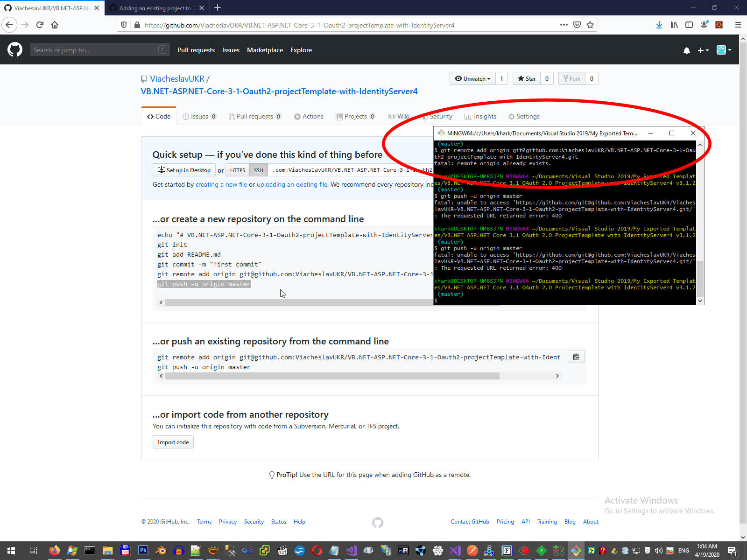Open Photoshop from the taskbar
Image resolution: width=747 pixels, height=560 pixels.
coord(143,551)
